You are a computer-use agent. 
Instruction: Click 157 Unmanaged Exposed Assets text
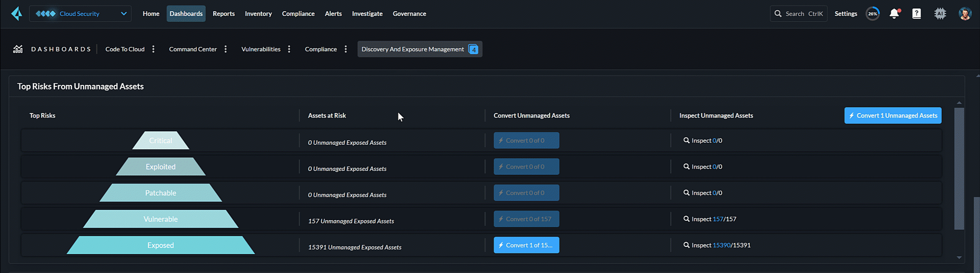pos(351,221)
